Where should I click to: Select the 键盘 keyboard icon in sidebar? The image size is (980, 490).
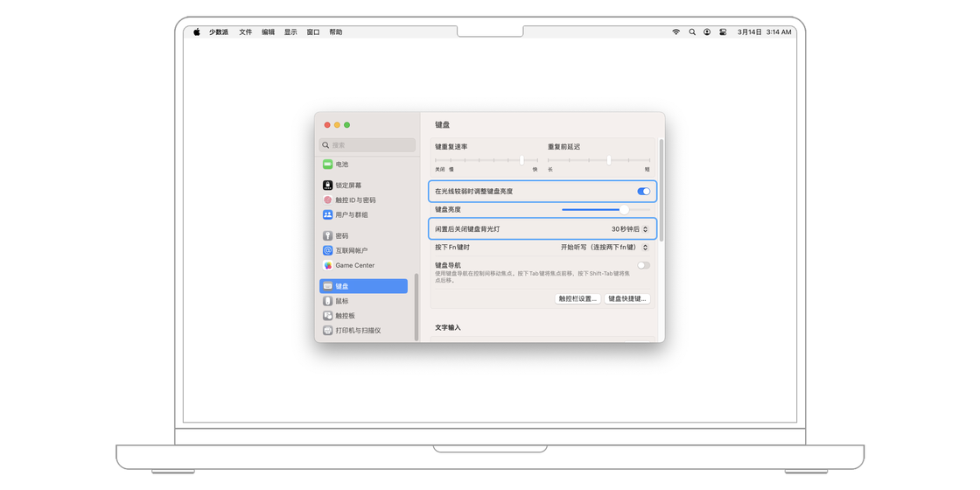point(327,286)
